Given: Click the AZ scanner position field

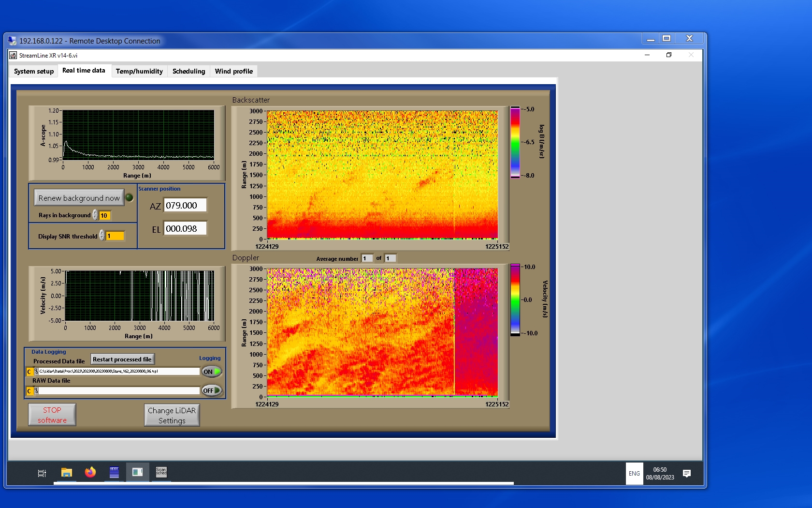Looking at the screenshot, I should tap(185, 205).
